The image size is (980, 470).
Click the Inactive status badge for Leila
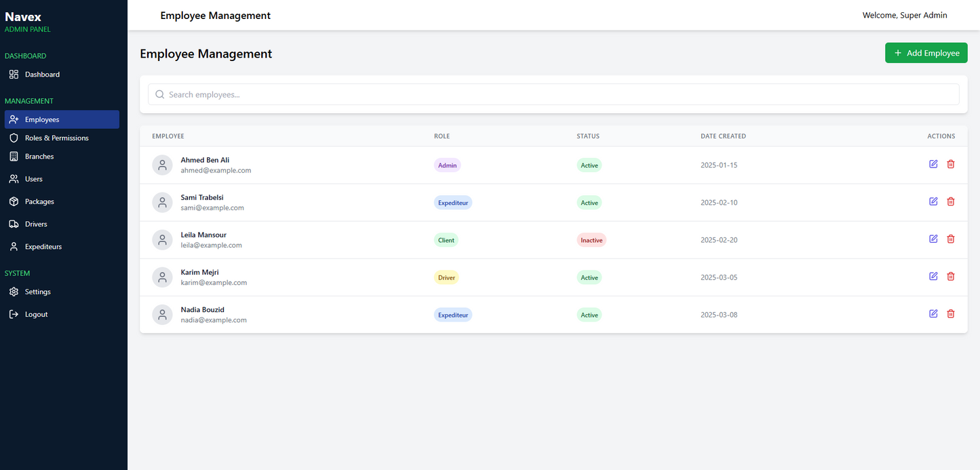pyautogui.click(x=591, y=240)
